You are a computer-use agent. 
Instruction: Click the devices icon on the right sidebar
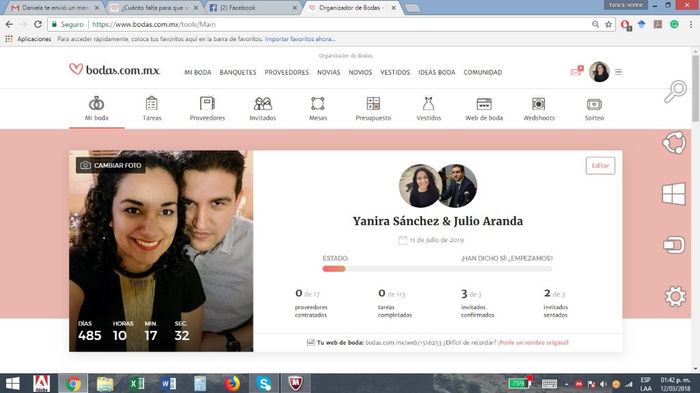(x=674, y=245)
